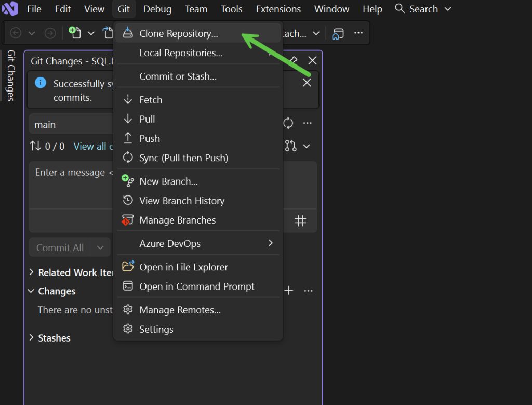Select Manage Remotes... menu entry
The image size is (532, 405).
click(198, 310)
